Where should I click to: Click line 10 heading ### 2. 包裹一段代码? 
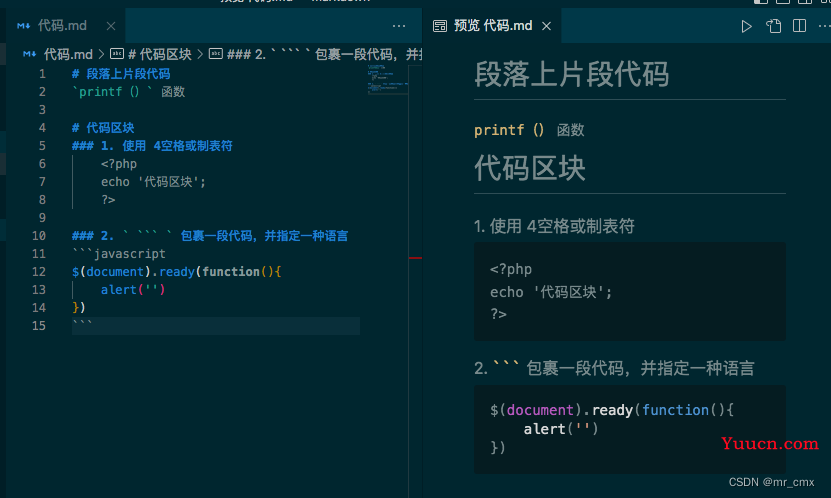point(210,236)
